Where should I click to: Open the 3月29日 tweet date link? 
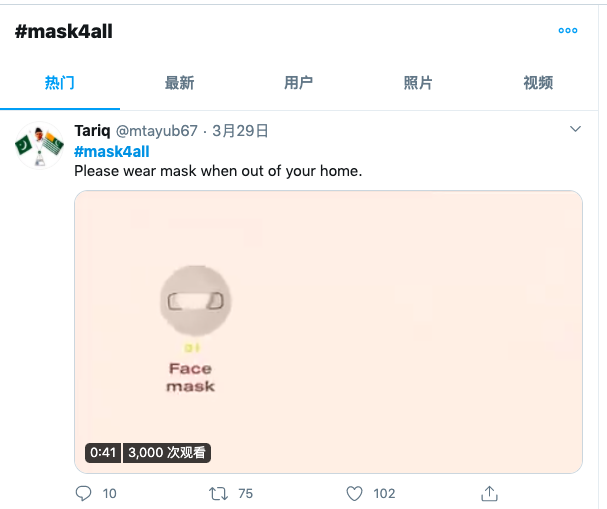point(240,131)
